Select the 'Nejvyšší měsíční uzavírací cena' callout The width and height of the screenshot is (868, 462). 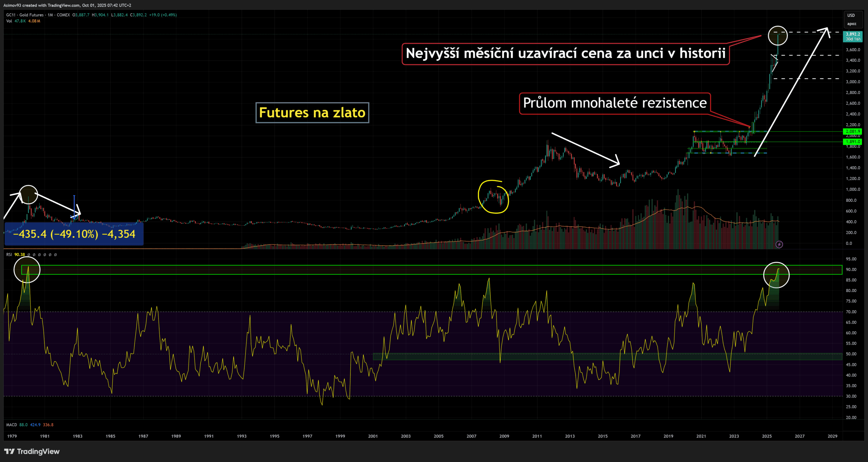[565, 54]
